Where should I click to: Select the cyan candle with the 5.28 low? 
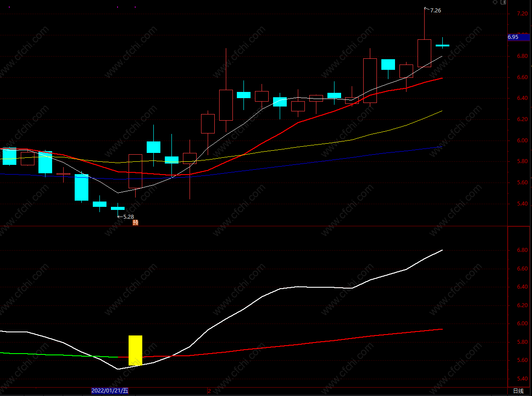(118, 208)
